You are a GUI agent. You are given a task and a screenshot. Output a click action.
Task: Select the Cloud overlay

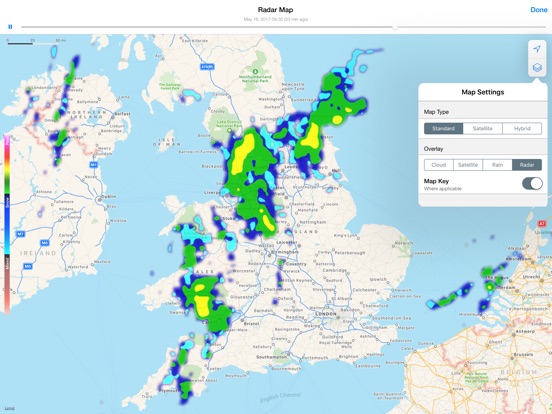pos(439,165)
